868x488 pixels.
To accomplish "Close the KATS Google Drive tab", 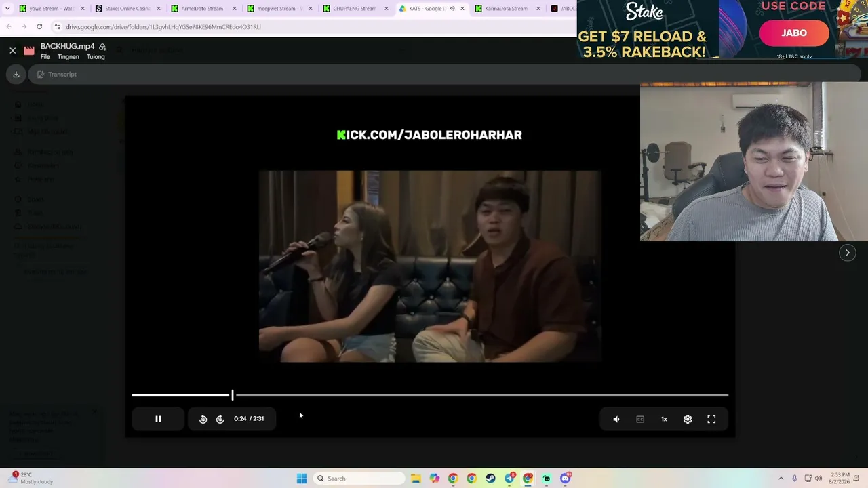I will [x=462, y=9].
